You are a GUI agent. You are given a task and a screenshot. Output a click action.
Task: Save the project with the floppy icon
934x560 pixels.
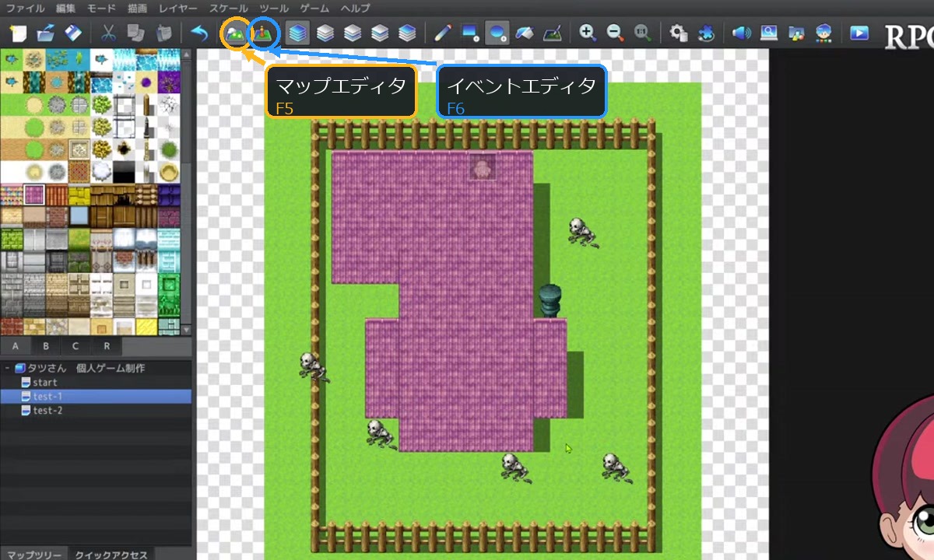pos(72,33)
